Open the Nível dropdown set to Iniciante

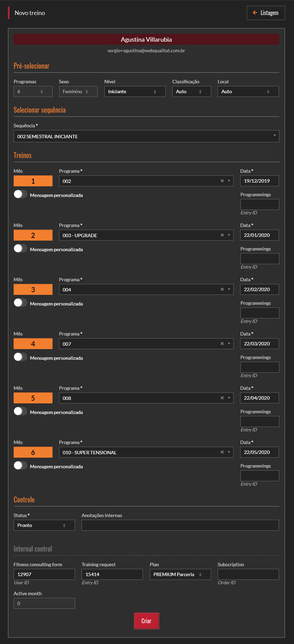click(135, 91)
